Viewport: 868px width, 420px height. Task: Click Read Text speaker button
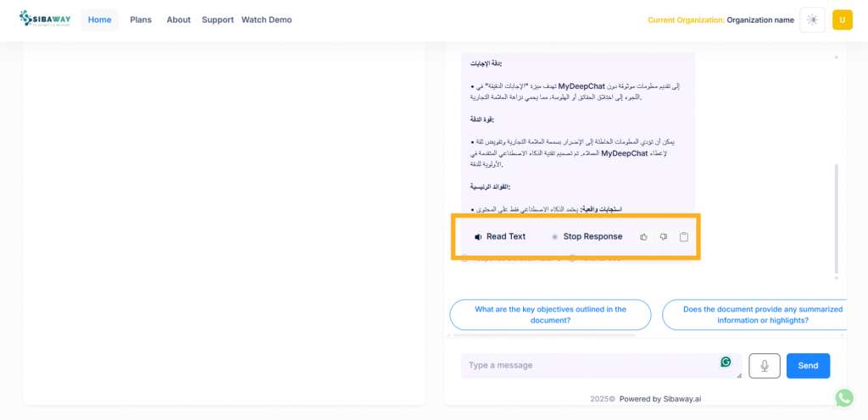pos(500,236)
